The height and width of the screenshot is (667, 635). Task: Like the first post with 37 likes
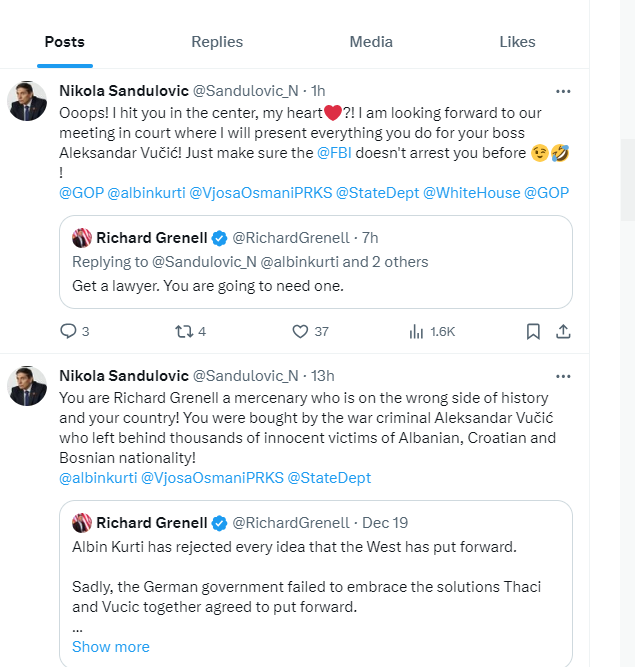pos(300,332)
